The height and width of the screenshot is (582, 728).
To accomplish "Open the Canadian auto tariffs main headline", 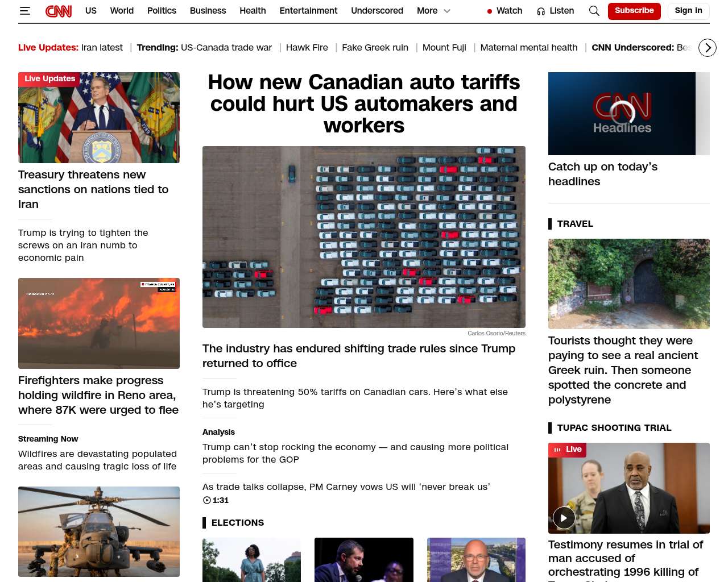I will [364, 104].
